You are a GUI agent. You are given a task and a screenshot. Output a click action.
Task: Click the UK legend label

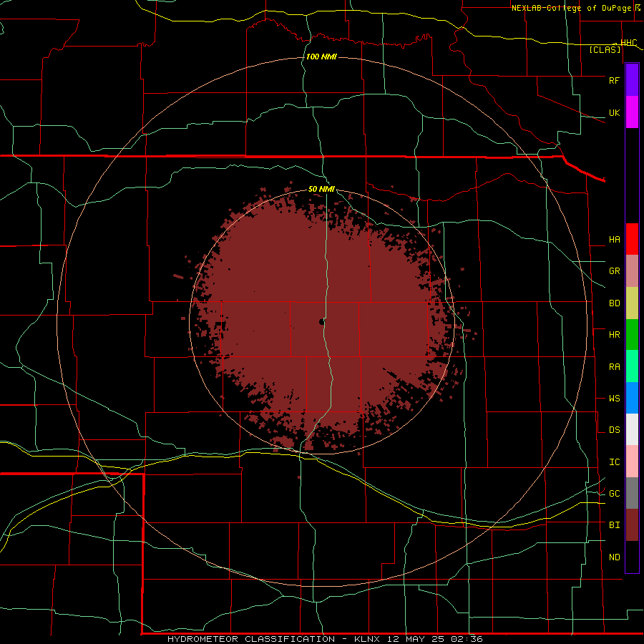click(x=614, y=112)
